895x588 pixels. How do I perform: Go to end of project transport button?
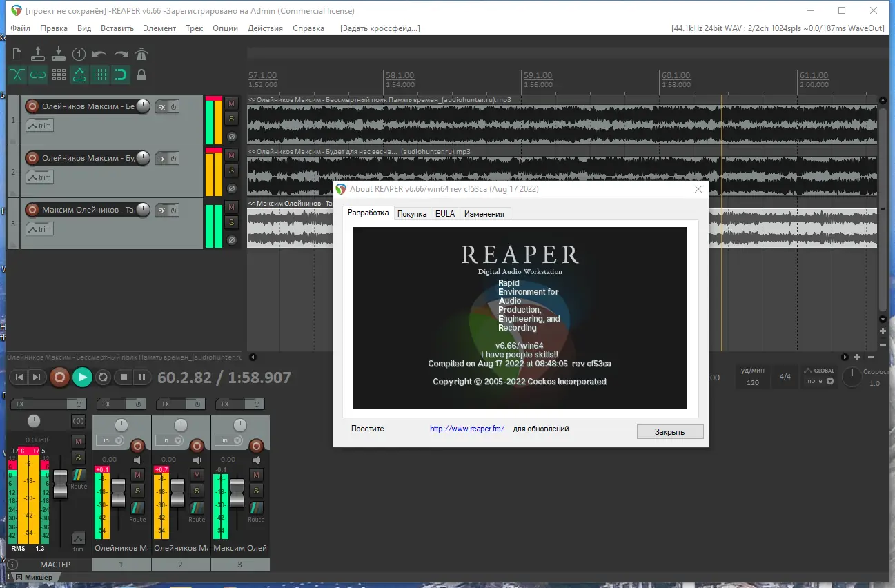[x=37, y=377]
